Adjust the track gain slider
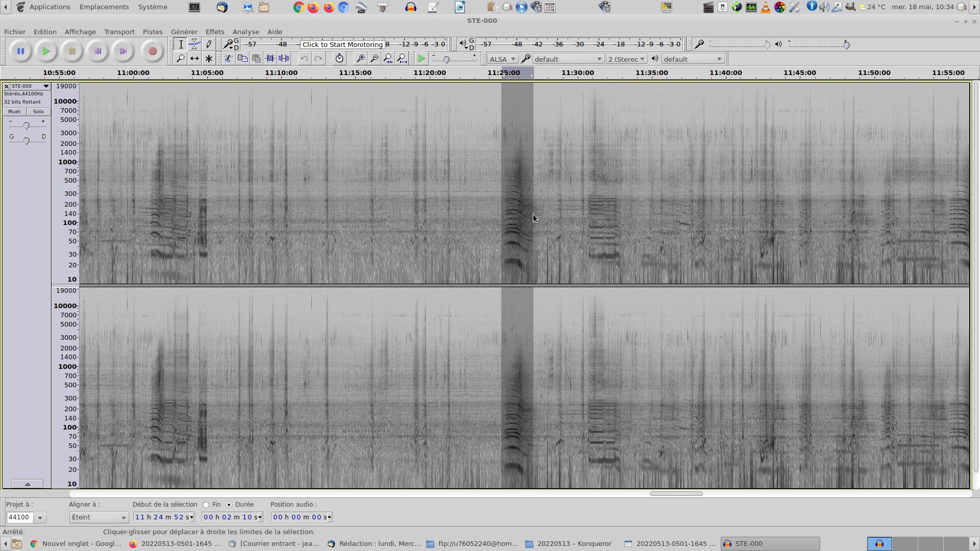Screen dimensions: 980x551 click(27, 125)
